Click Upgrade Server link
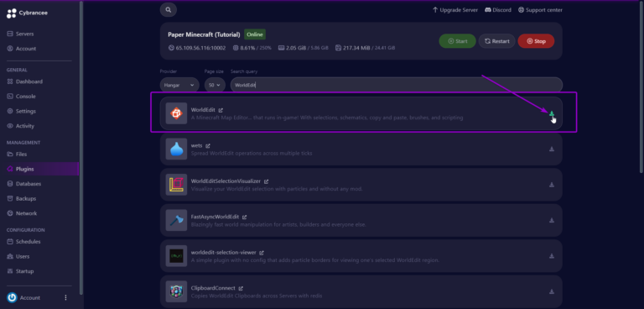The height and width of the screenshot is (309, 644). point(455,10)
